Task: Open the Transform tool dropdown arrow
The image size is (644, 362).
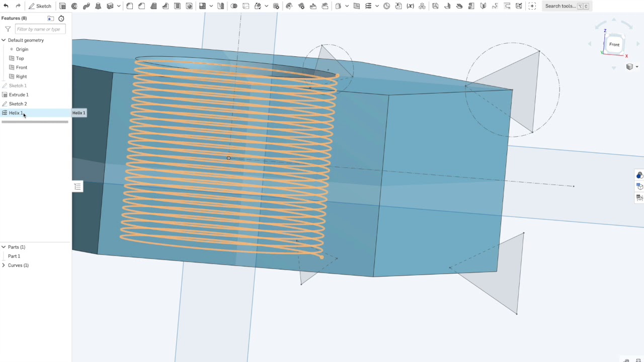Action: pos(267,6)
